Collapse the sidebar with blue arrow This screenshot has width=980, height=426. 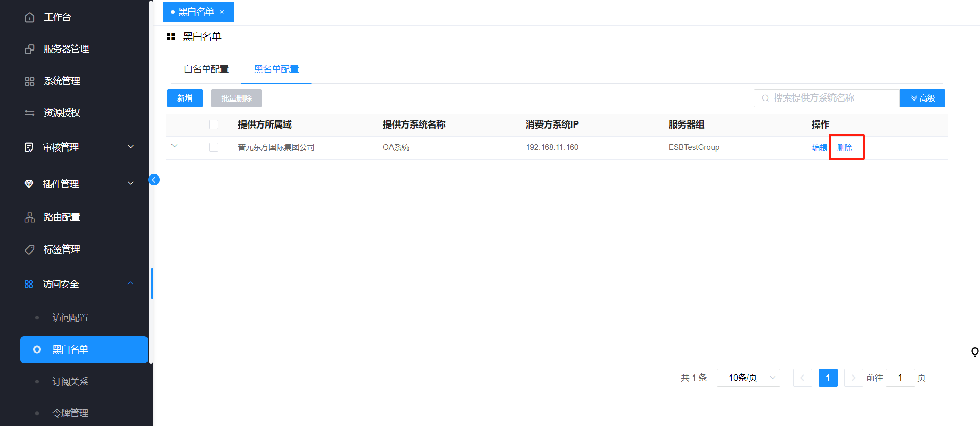[154, 180]
